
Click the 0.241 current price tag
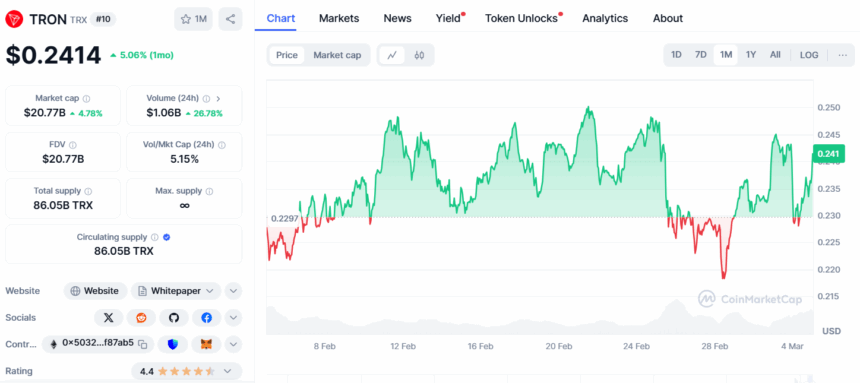point(829,154)
